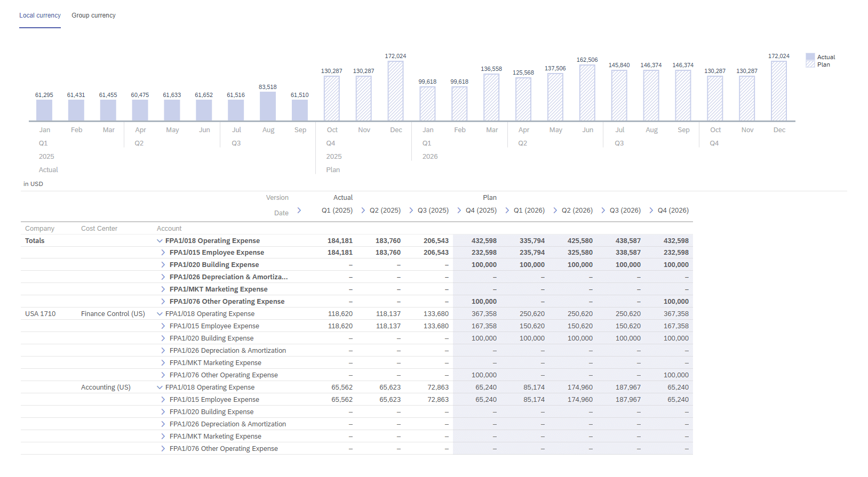Select the Totals row label
The height and width of the screenshot is (477, 868).
[x=35, y=241]
